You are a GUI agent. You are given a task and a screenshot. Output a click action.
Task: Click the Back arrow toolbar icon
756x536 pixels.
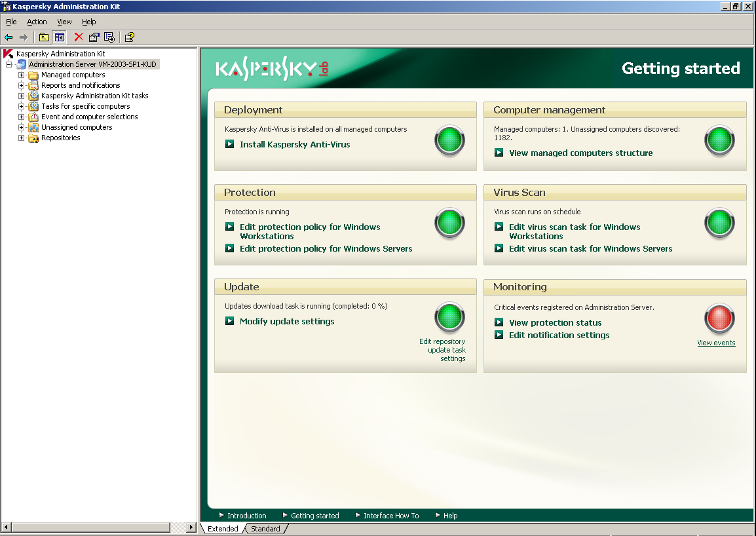click(x=9, y=37)
